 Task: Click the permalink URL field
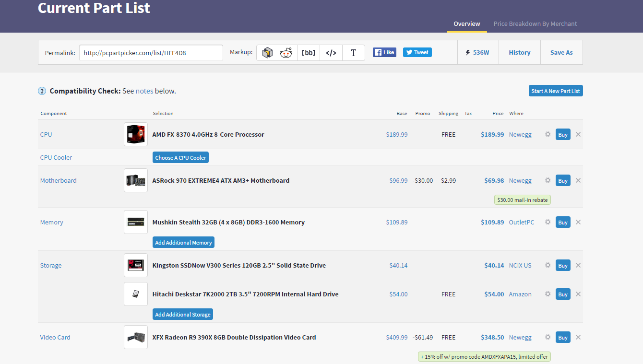(x=151, y=53)
